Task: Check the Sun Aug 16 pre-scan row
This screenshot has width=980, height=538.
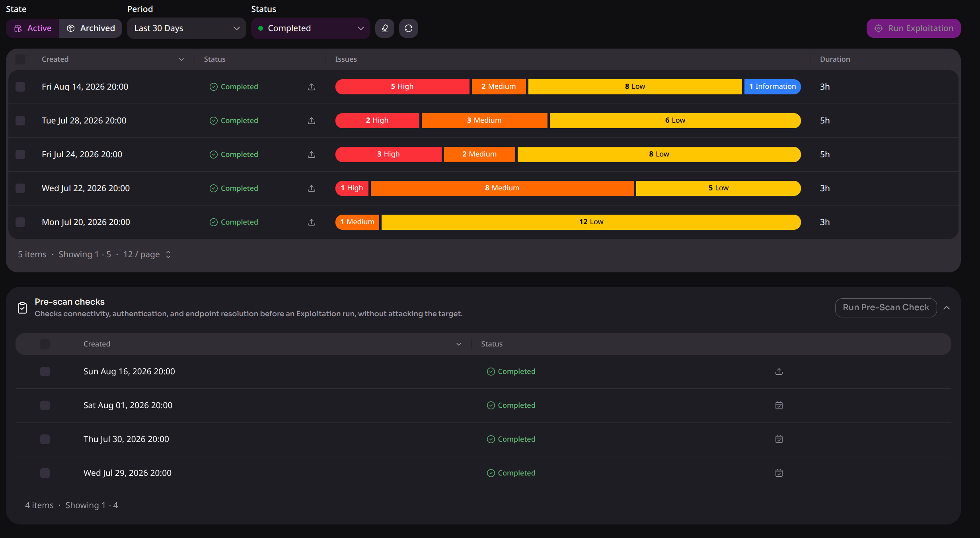Action: point(45,372)
